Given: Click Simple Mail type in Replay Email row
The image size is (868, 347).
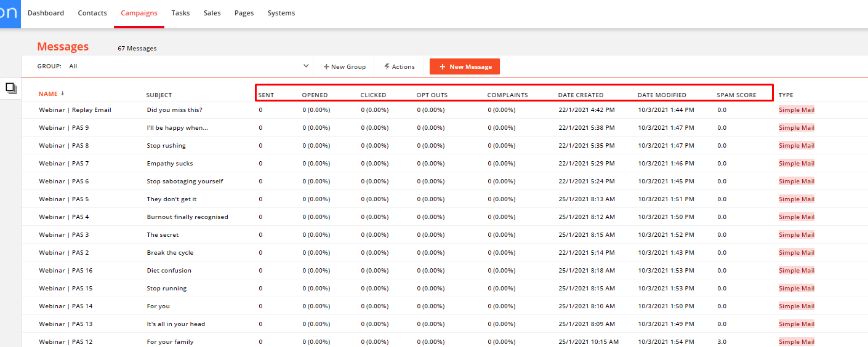Looking at the screenshot, I should [x=797, y=110].
